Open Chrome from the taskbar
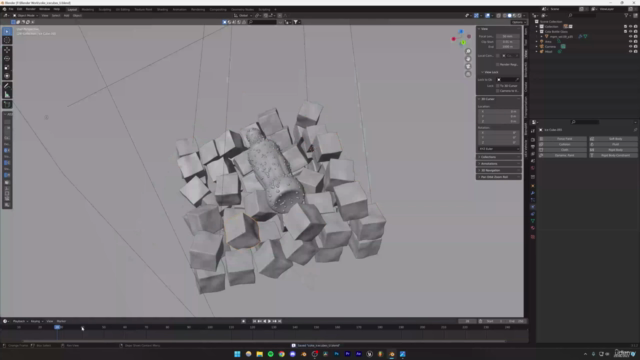 tap(282, 354)
